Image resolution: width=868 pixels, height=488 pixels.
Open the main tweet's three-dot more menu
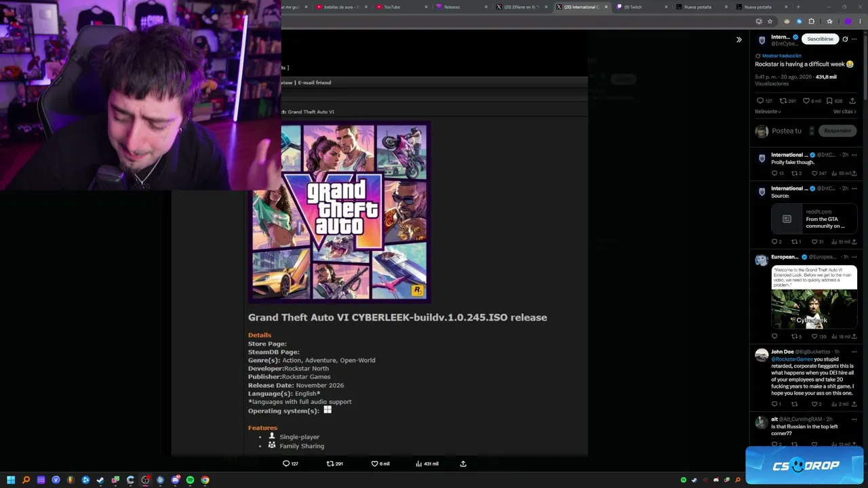click(x=854, y=39)
